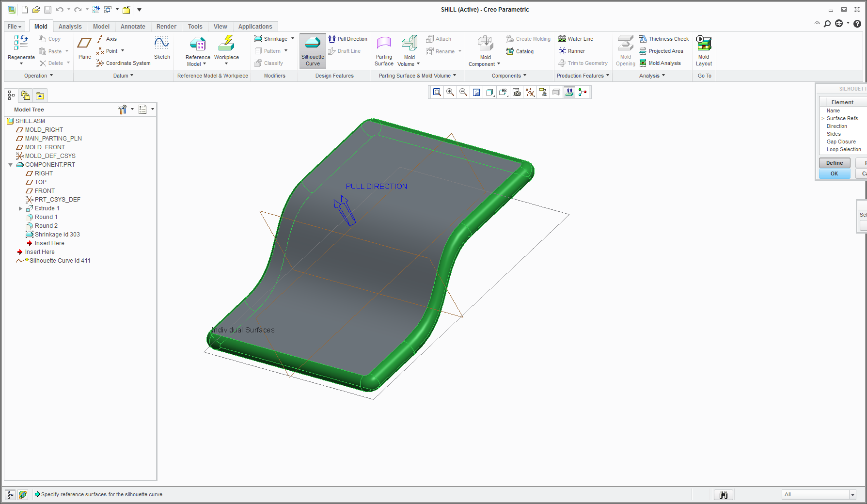This screenshot has height=504, width=867.
Task: Select Silhouette Curve id 411 in tree
Action: (x=60, y=261)
